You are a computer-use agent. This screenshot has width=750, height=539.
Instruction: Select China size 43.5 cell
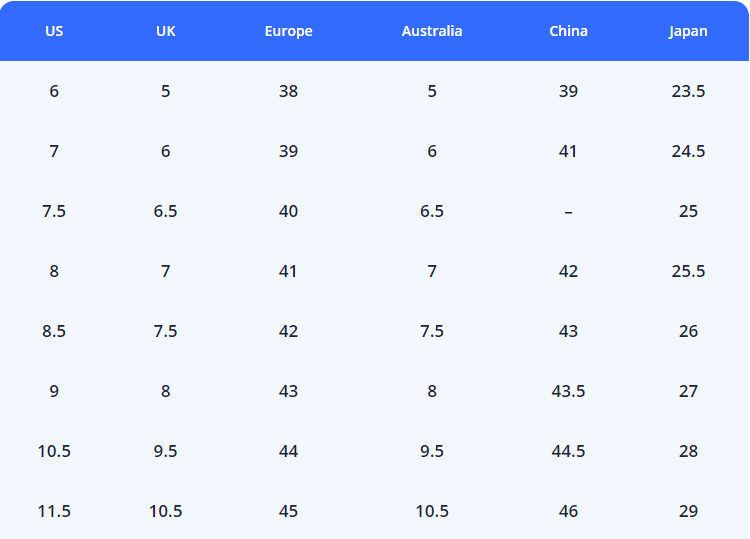[568, 391]
